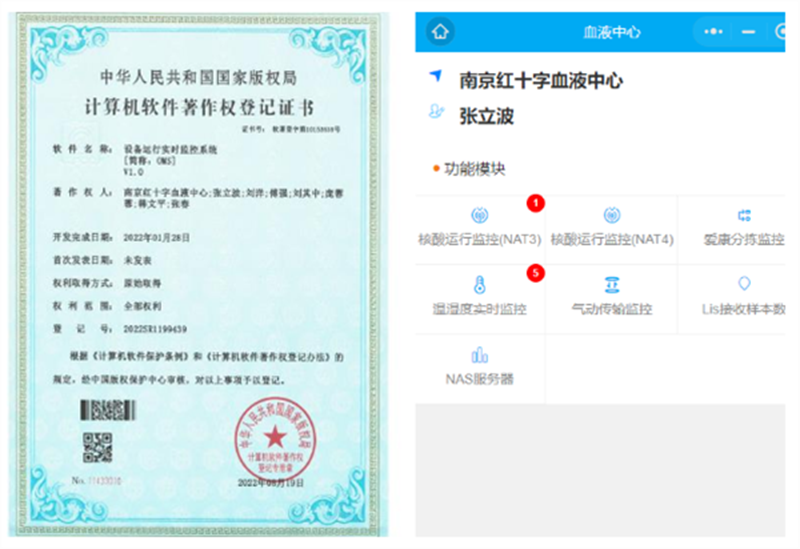Viewport: 800px width, 549px height.
Task: Open the 温湿度实时监控 thermometer icon
Action: (479, 285)
